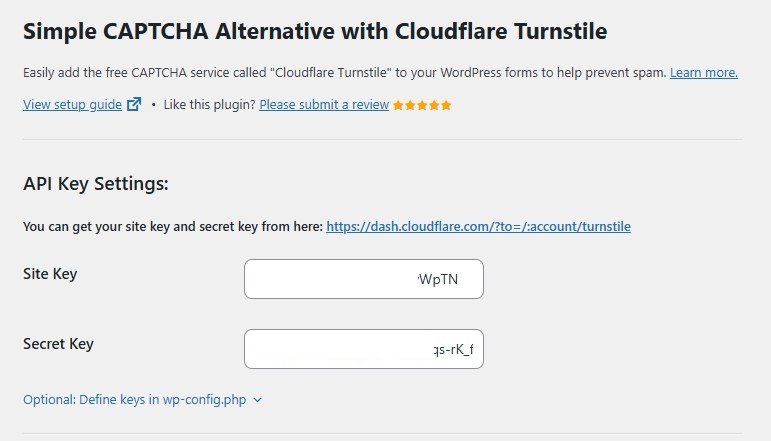This screenshot has height=441, width=771.
Task: Focus the Site Key input field
Action: 363,279
